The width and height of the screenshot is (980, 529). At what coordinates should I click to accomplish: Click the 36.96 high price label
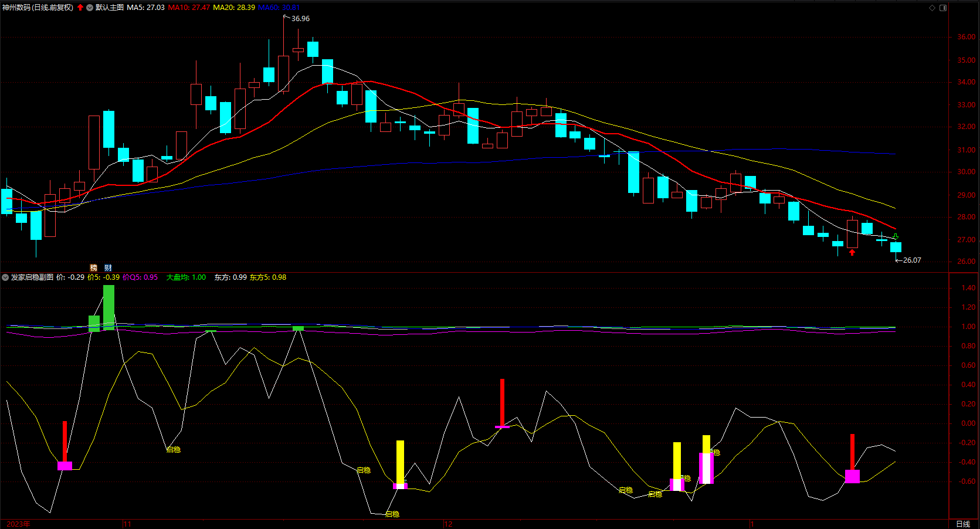[300, 19]
